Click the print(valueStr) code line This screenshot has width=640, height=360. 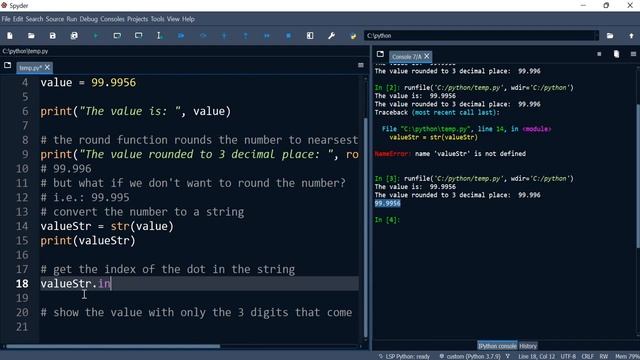coord(88,240)
